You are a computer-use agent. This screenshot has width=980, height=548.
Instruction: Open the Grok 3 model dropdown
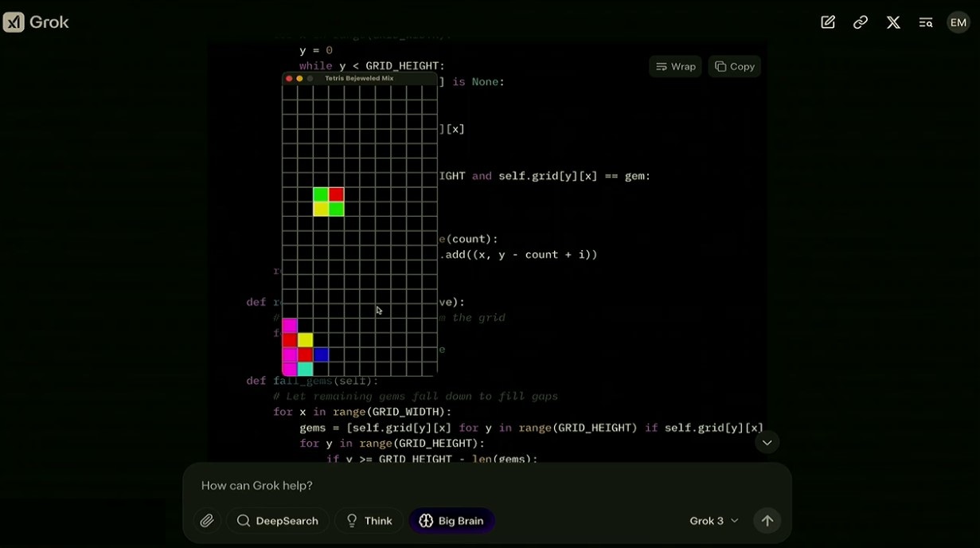714,521
